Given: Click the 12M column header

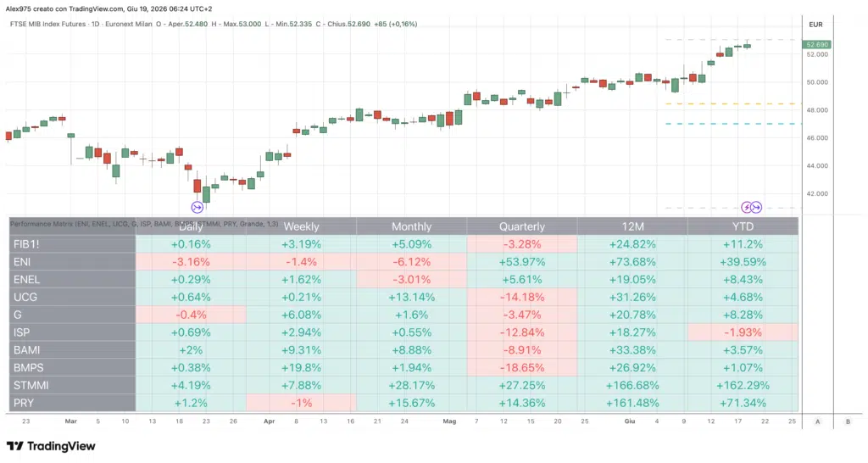Looking at the screenshot, I should [x=632, y=226].
